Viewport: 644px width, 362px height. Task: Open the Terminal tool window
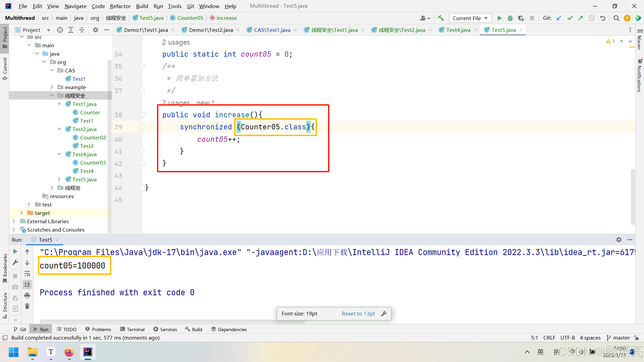point(132,329)
